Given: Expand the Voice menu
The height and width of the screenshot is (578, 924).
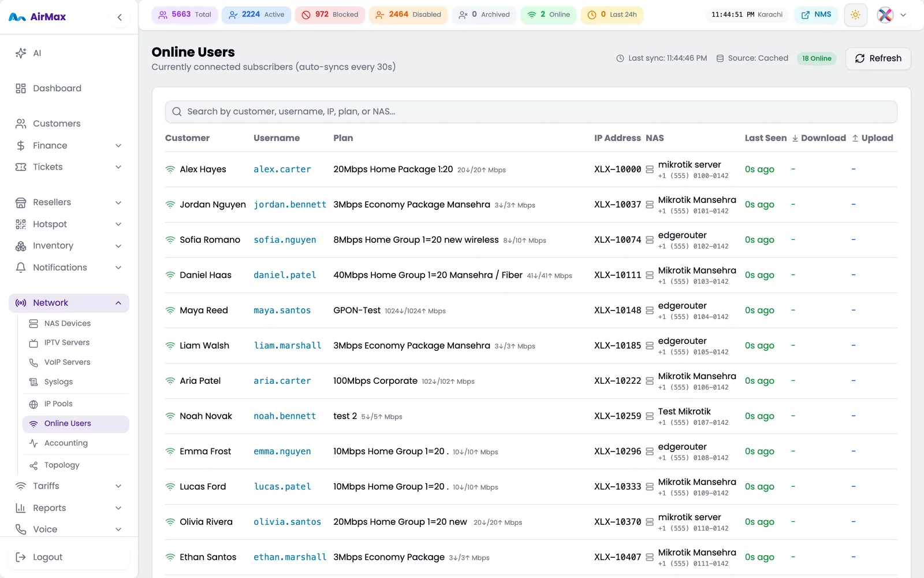Looking at the screenshot, I should coord(69,529).
